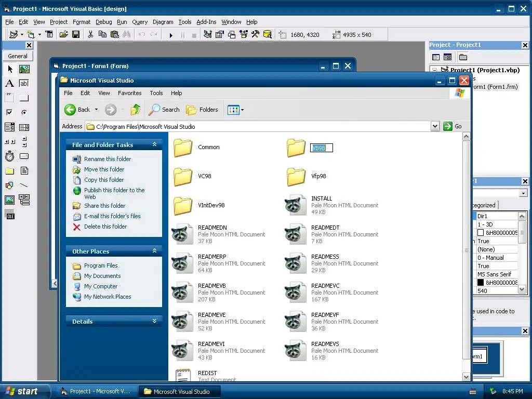Toggle Folders in the Project panel
Image resolution: width=532 pixels, height=399 pixels.
[463, 57]
